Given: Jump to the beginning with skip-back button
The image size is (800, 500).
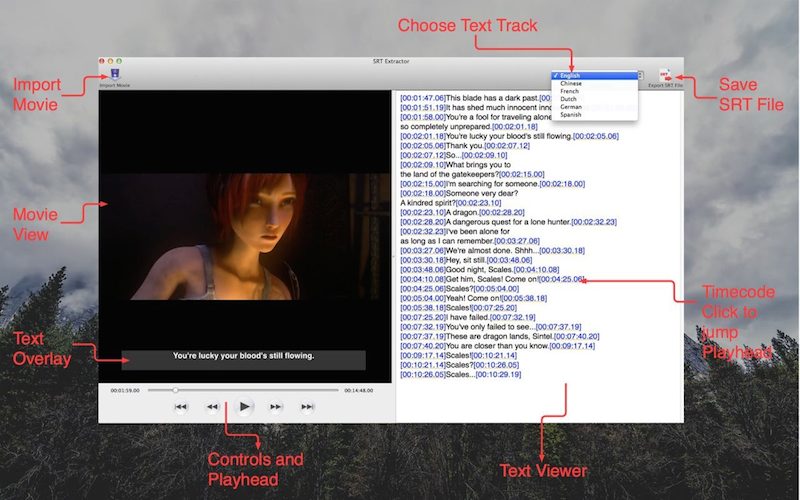Looking at the screenshot, I should click(x=181, y=407).
